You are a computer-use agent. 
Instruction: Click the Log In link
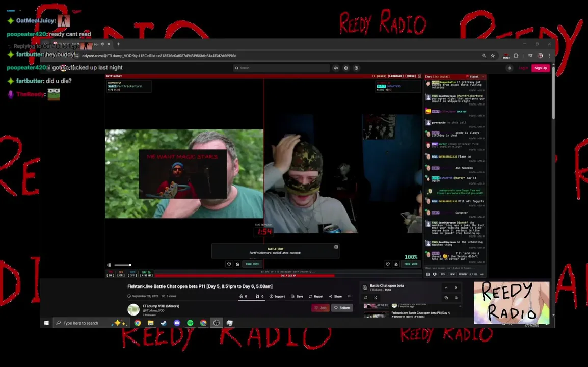(523, 68)
